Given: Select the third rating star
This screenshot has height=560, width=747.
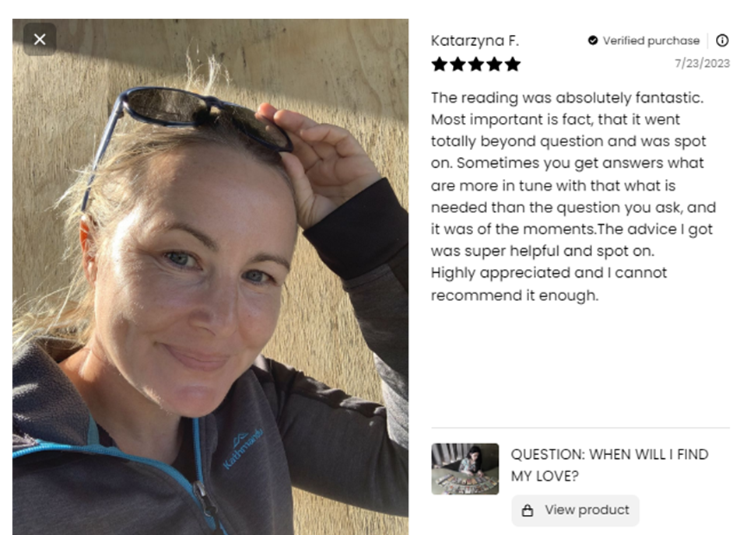Looking at the screenshot, I should [476, 64].
